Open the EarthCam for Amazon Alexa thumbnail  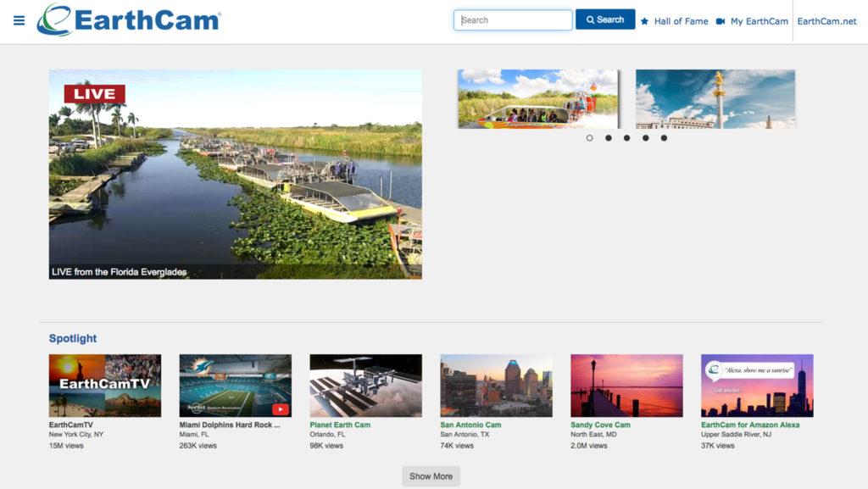click(x=757, y=386)
